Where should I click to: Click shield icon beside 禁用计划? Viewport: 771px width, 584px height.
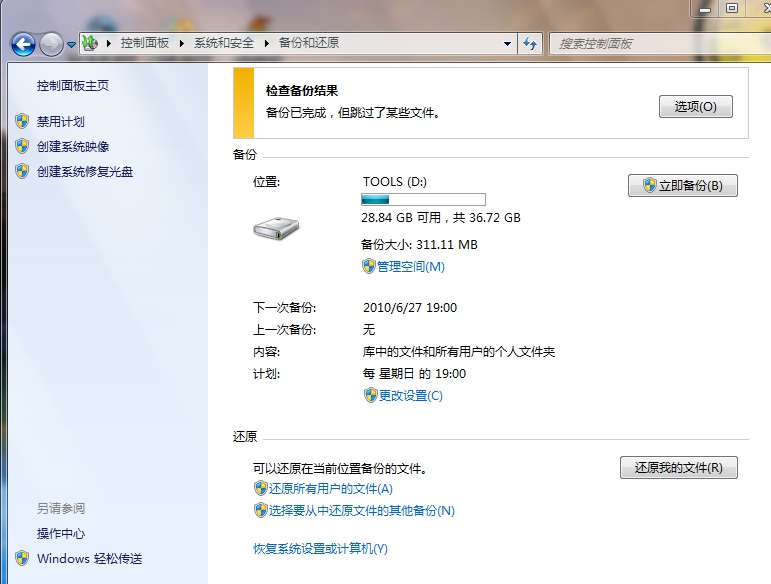pyautogui.click(x=22, y=121)
